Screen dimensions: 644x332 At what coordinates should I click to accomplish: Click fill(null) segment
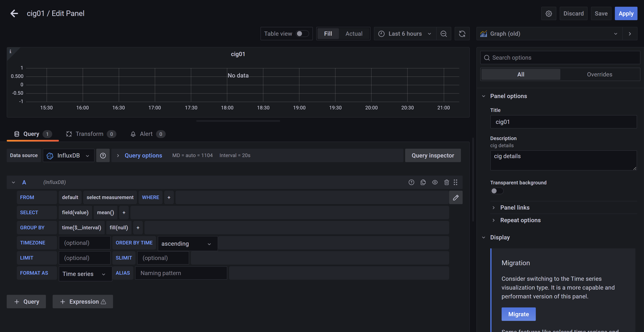coord(119,228)
